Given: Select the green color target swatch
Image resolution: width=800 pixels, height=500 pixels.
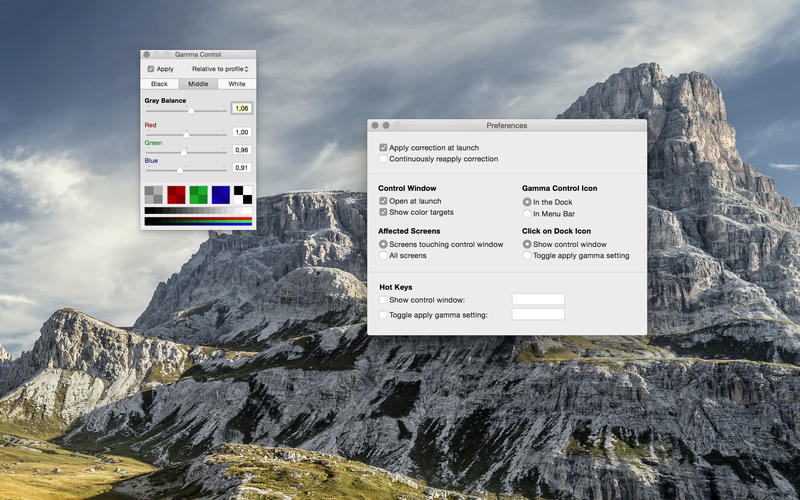Looking at the screenshot, I should click(x=198, y=195).
